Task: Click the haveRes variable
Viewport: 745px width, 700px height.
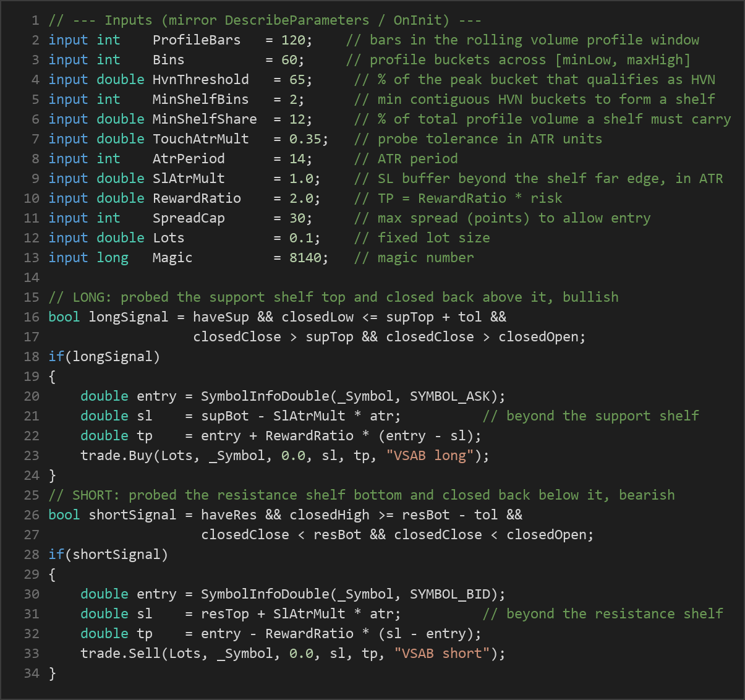Action: [229, 515]
